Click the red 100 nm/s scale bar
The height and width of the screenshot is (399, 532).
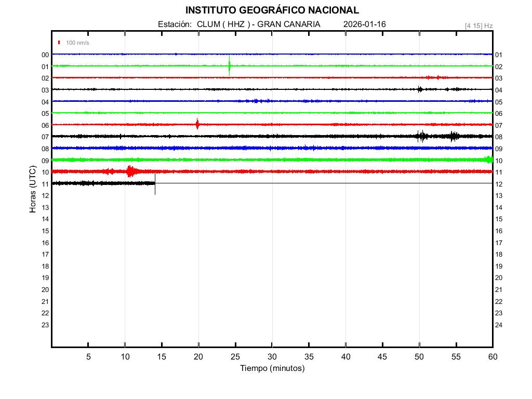pyautogui.click(x=59, y=43)
